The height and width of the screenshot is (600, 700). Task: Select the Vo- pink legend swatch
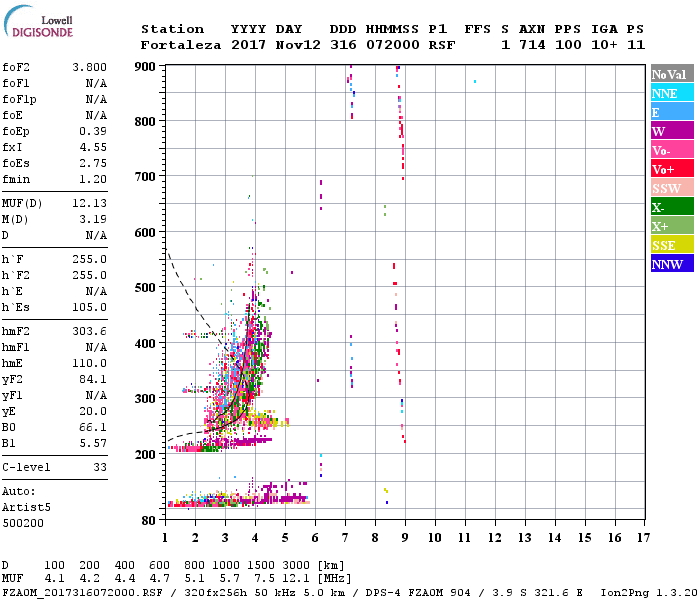point(672,150)
